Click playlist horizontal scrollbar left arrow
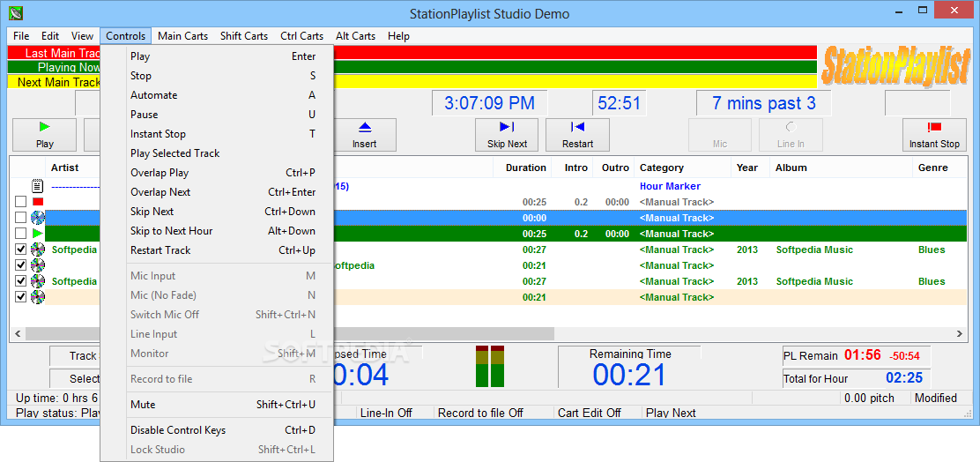Viewport: 980px width, 462px height. 19,334
